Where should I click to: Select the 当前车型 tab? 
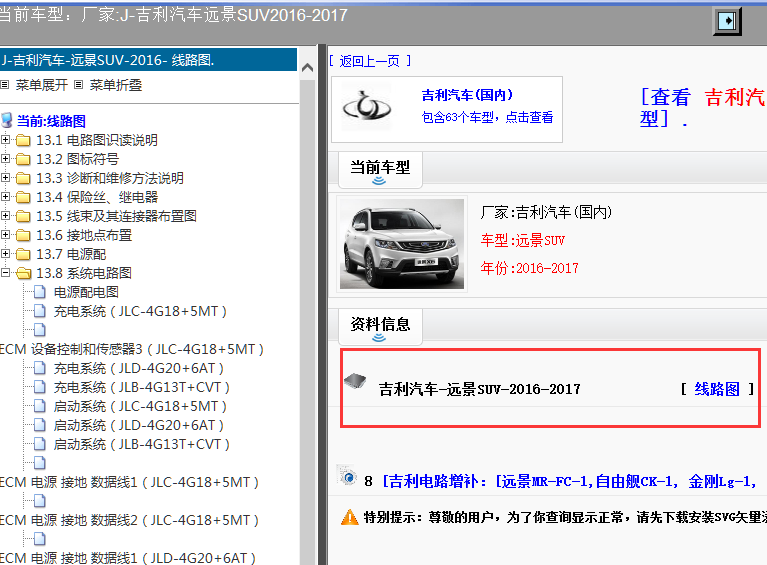tap(380, 169)
